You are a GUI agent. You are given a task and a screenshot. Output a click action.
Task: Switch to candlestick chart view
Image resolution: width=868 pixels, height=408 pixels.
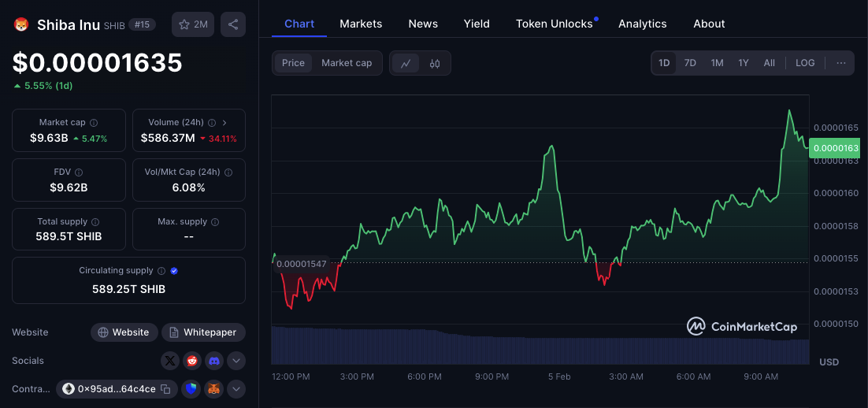tap(435, 63)
